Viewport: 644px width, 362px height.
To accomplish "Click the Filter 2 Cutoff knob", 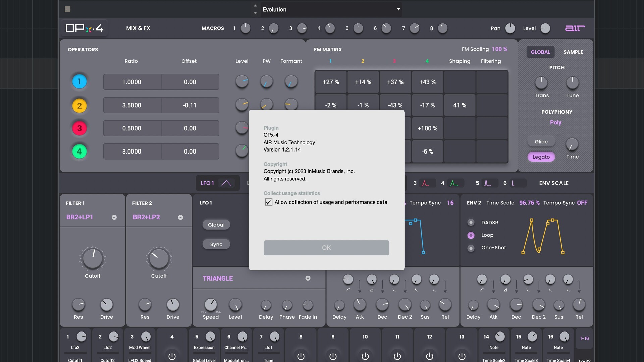I will click(159, 259).
